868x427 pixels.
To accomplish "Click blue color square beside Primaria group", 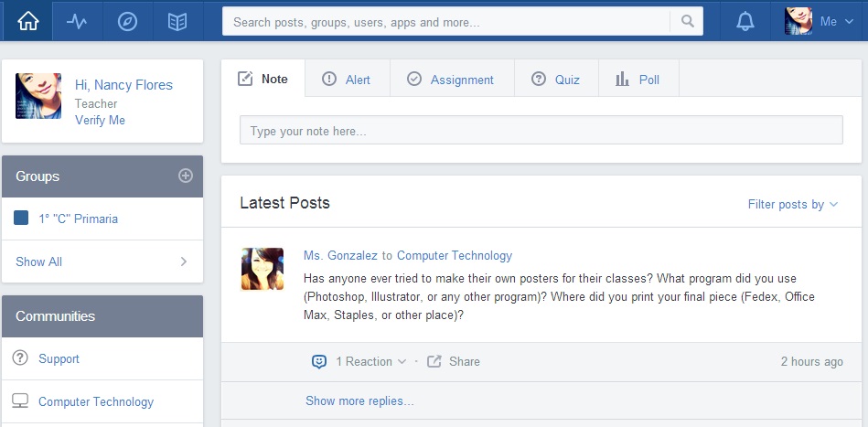I will 21,218.
